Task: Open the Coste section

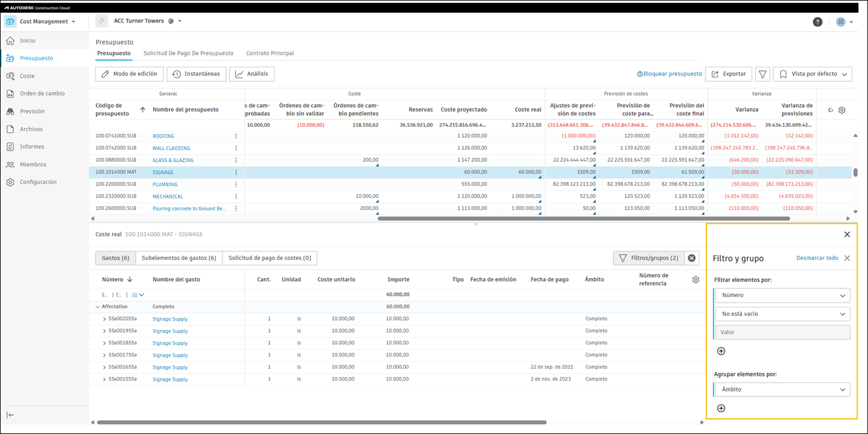Action: 27,76
